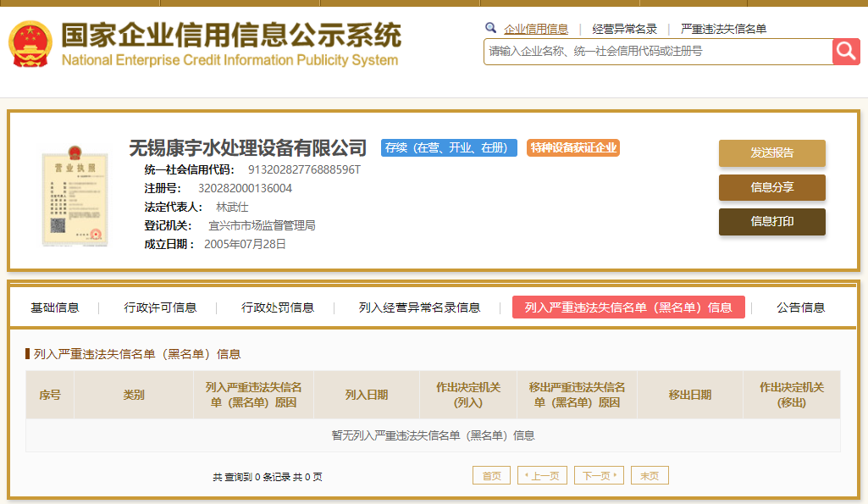Open the 行政处罚信息 tab
868x504 pixels.
tap(278, 307)
